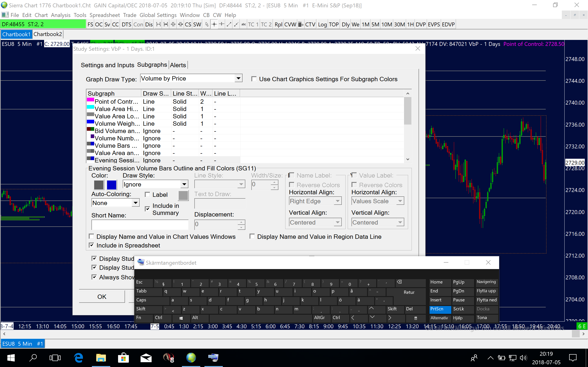Enable the Label checkbox

(147, 195)
